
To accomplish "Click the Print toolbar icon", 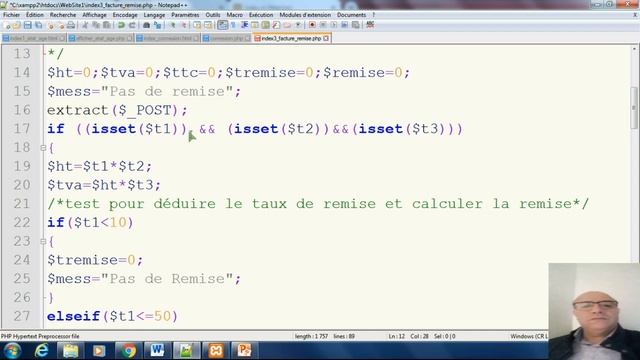I will point(71,25).
